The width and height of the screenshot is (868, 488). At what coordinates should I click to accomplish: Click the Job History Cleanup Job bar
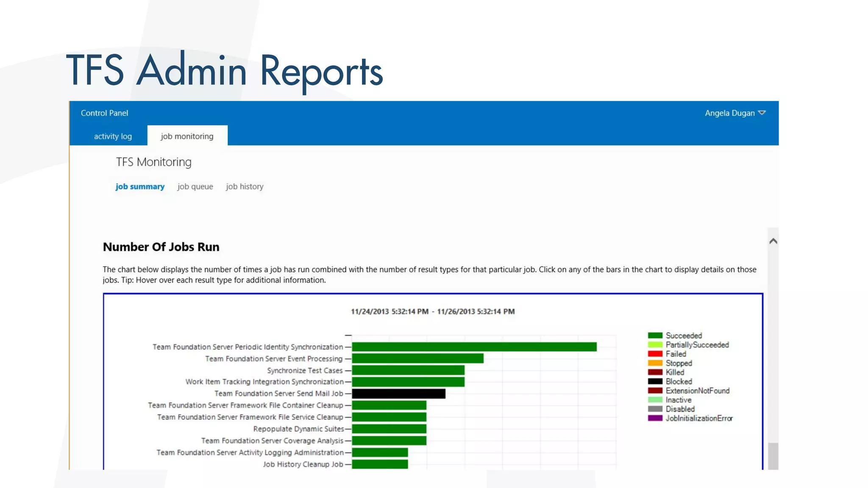pos(380,464)
